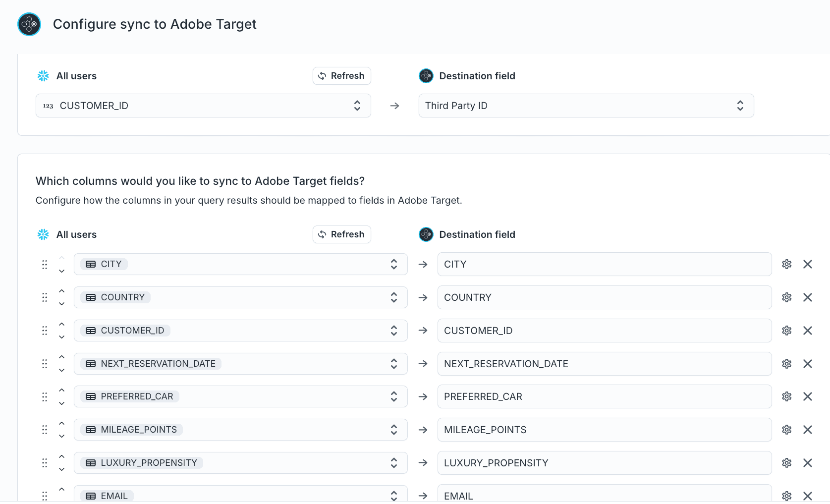Remove the COUNTRY mapping row
This screenshot has width=830, height=504.
click(x=807, y=297)
